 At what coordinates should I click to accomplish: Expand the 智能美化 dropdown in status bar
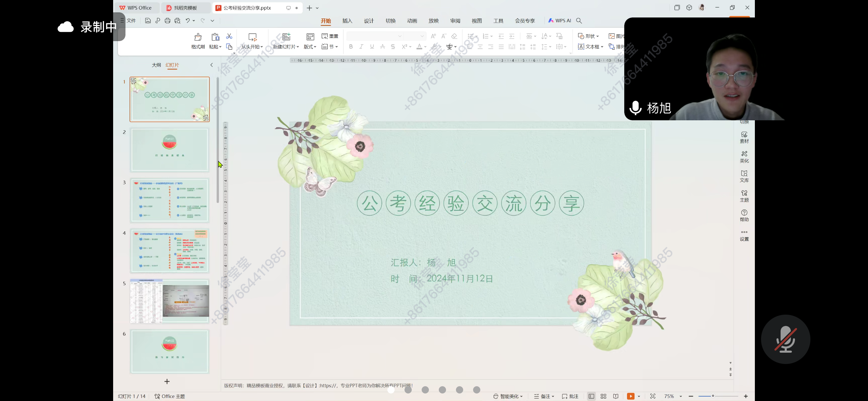[x=521, y=396]
